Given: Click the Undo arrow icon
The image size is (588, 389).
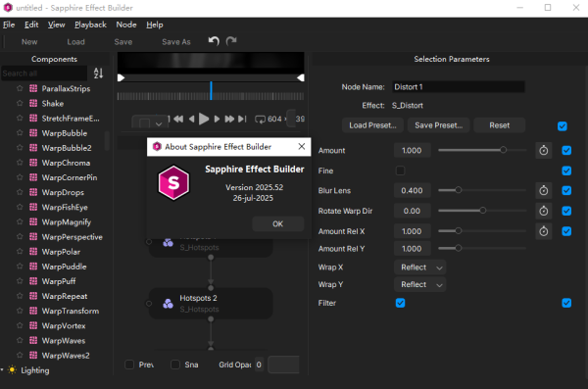Looking at the screenshot, I should [x=214, y=41].
